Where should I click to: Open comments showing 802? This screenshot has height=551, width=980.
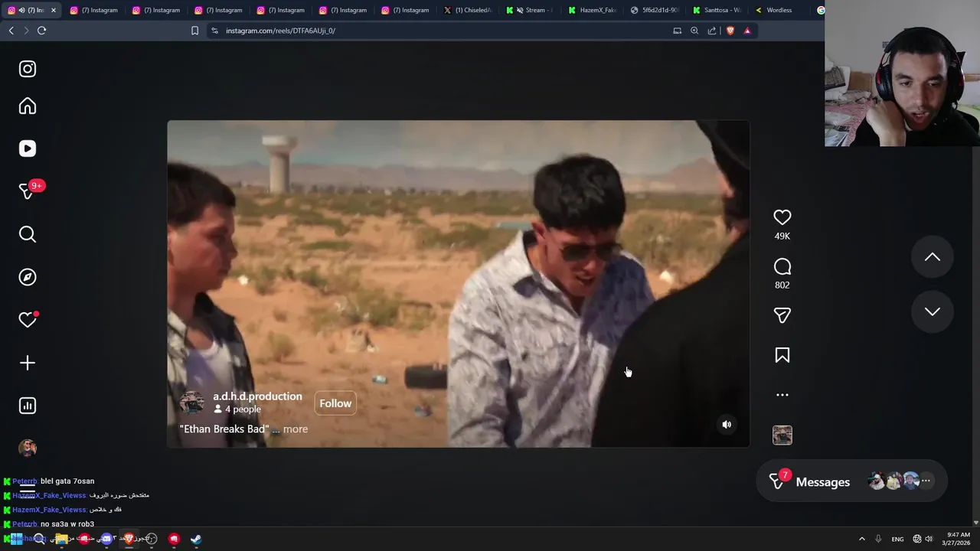tap(782, 266)
